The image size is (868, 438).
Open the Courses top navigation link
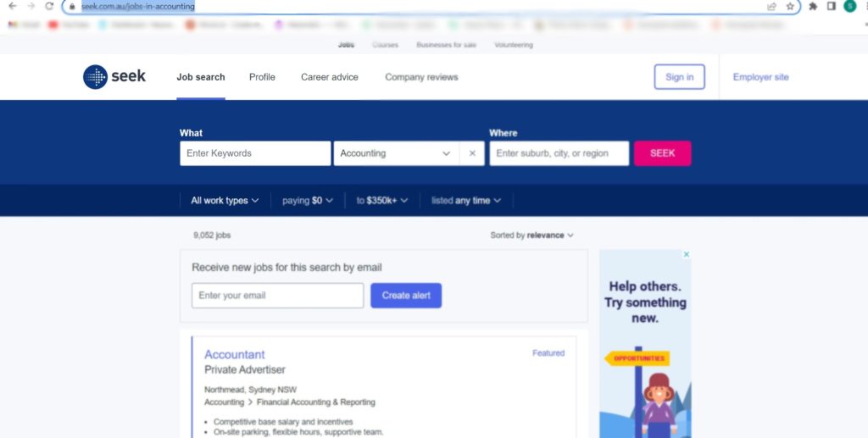pyautogui.click(x=386, y=45)
